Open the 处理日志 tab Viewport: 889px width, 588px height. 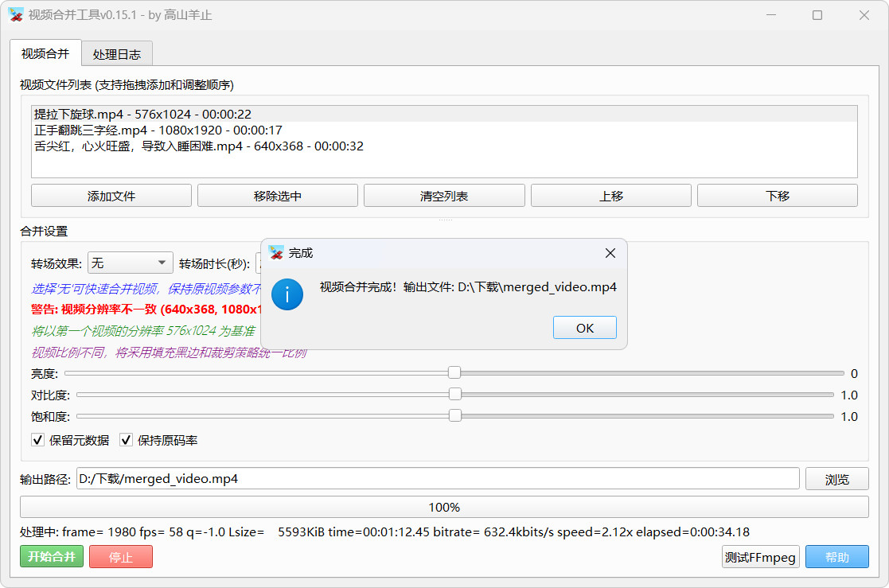click(x=117, y=54)
